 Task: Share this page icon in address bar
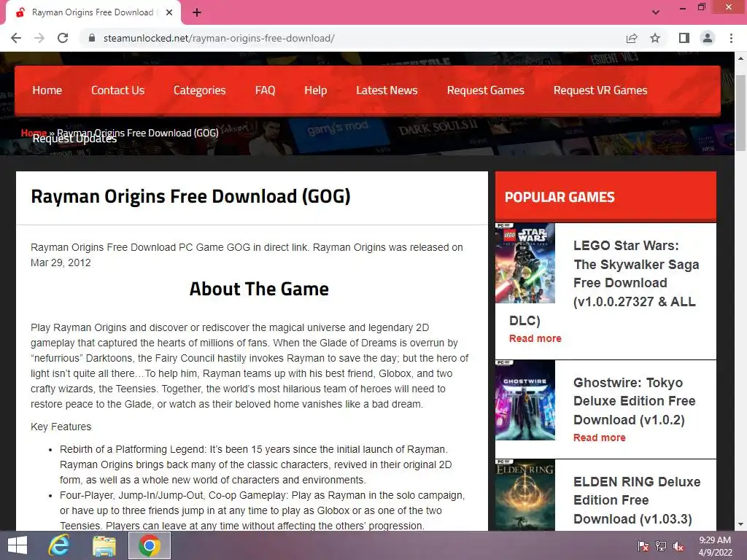[632, 38]
